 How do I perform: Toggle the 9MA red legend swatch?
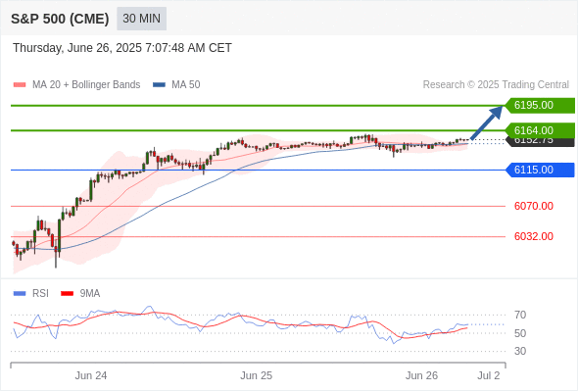tap(67, 294)
